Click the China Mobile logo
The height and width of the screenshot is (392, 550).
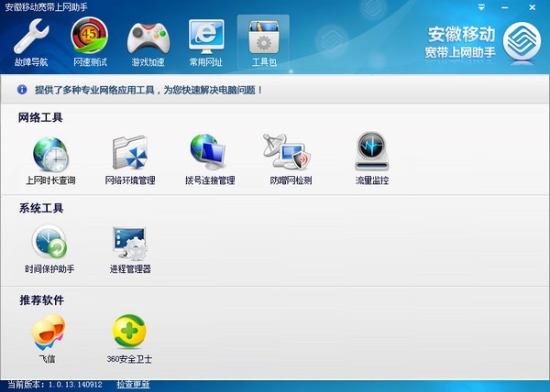[522, 42]
